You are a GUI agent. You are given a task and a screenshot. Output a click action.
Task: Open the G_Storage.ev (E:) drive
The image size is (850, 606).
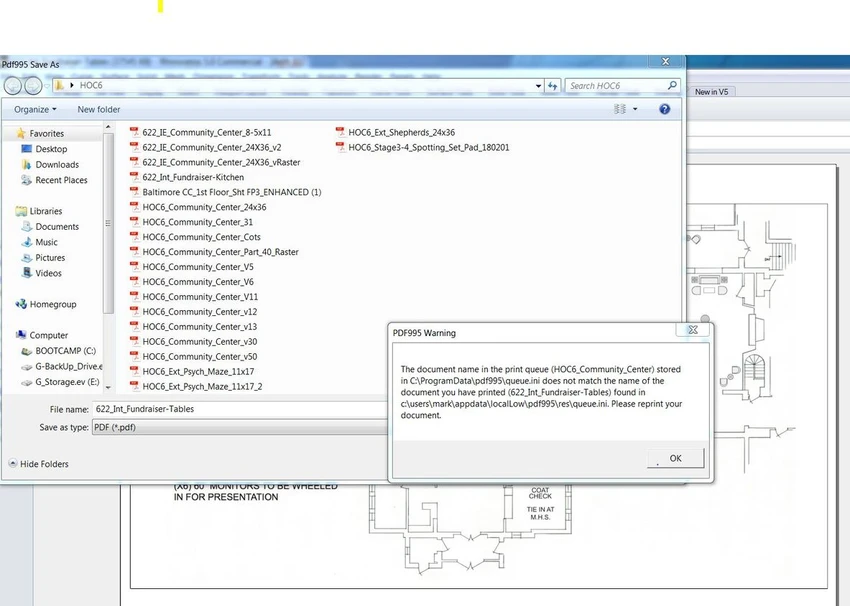pos(67,382)
